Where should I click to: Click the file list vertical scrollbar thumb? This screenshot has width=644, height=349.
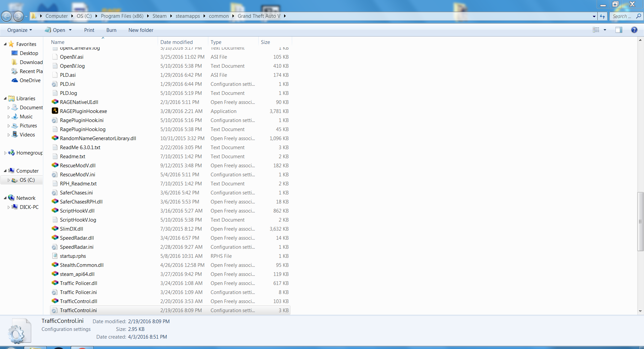point(640,222)
